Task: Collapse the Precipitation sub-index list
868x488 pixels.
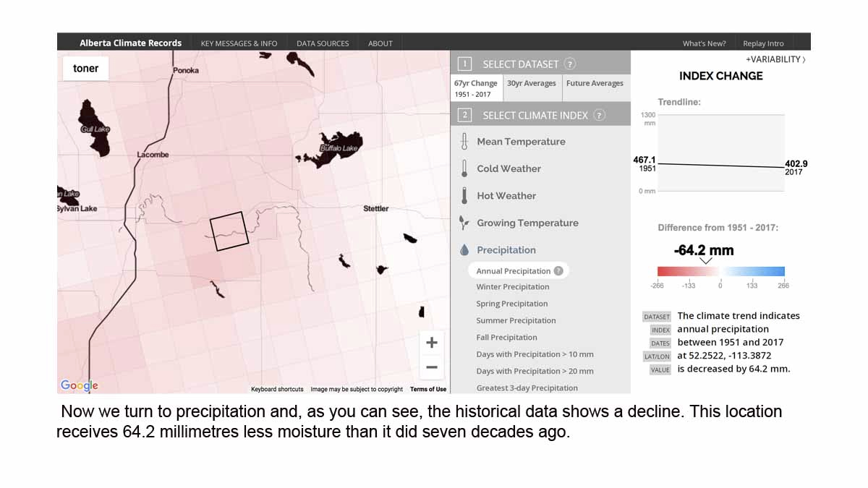Action: point(506,249)
